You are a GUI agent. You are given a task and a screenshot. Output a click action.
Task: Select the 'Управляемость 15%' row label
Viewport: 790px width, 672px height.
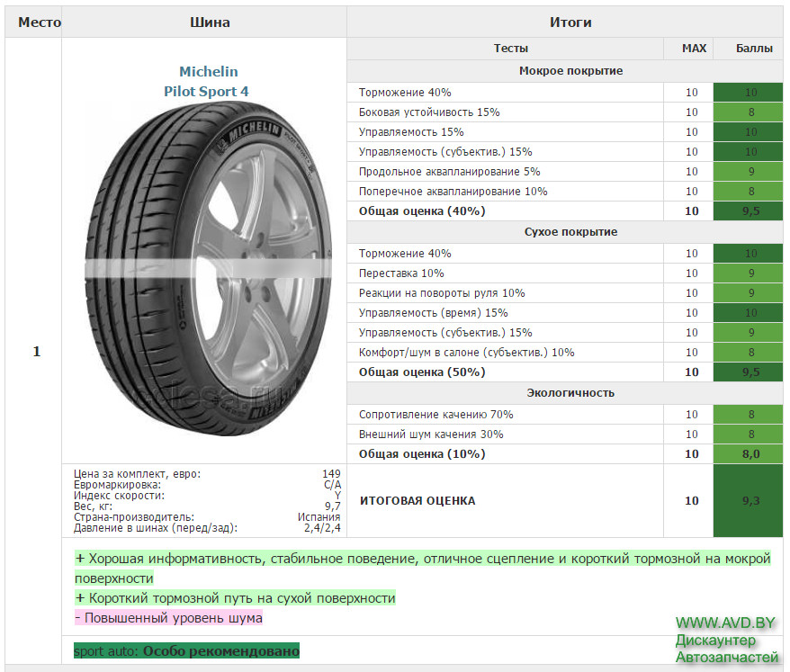pyautogui.click(x=411, y=132)
